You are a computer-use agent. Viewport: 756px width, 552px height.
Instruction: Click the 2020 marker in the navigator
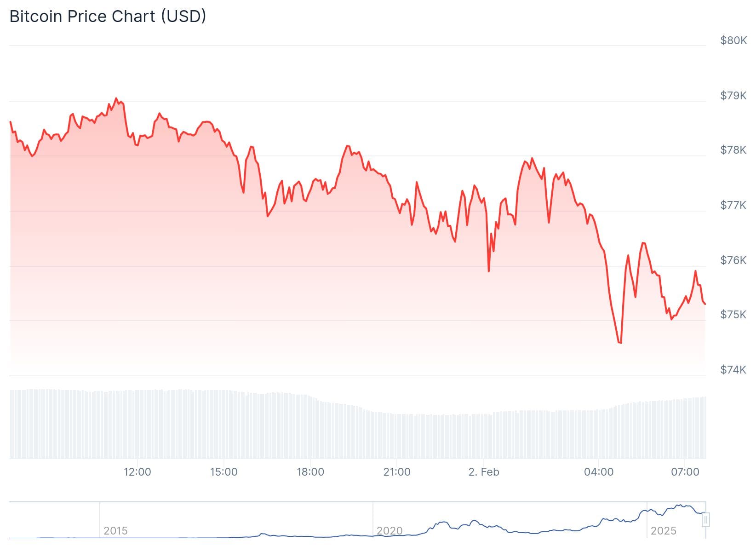[x=389, y=531]
